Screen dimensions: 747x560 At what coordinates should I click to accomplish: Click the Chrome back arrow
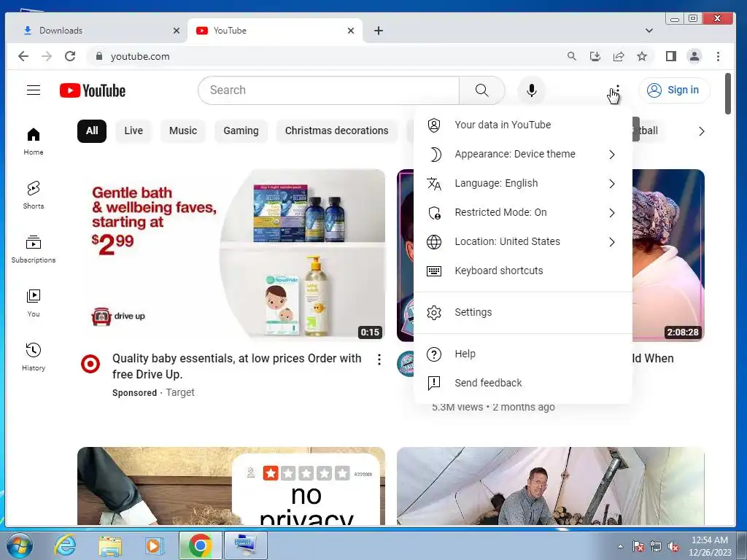[23, 56]
